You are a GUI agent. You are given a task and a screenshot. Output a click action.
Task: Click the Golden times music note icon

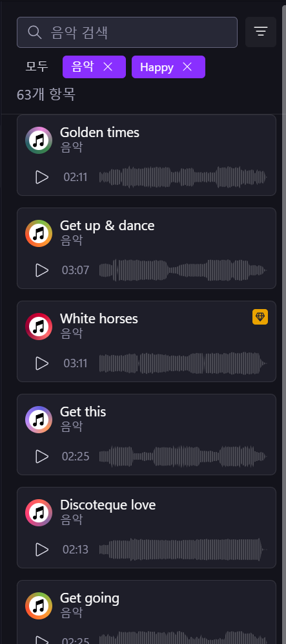point(39,140)
